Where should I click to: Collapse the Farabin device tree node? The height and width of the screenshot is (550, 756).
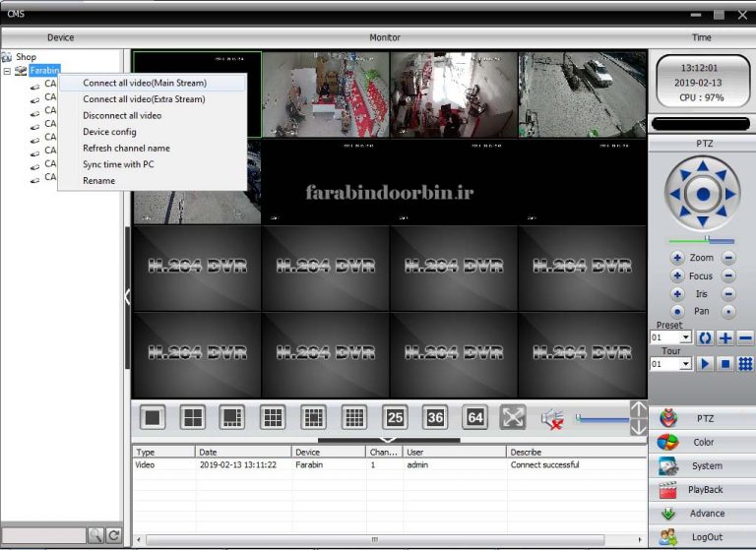[7, 71]
